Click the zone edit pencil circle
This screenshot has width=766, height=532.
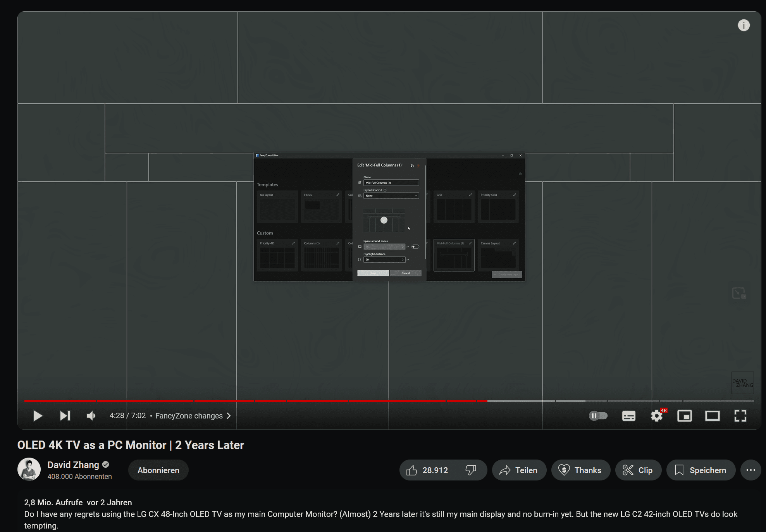tap(384, 220)
